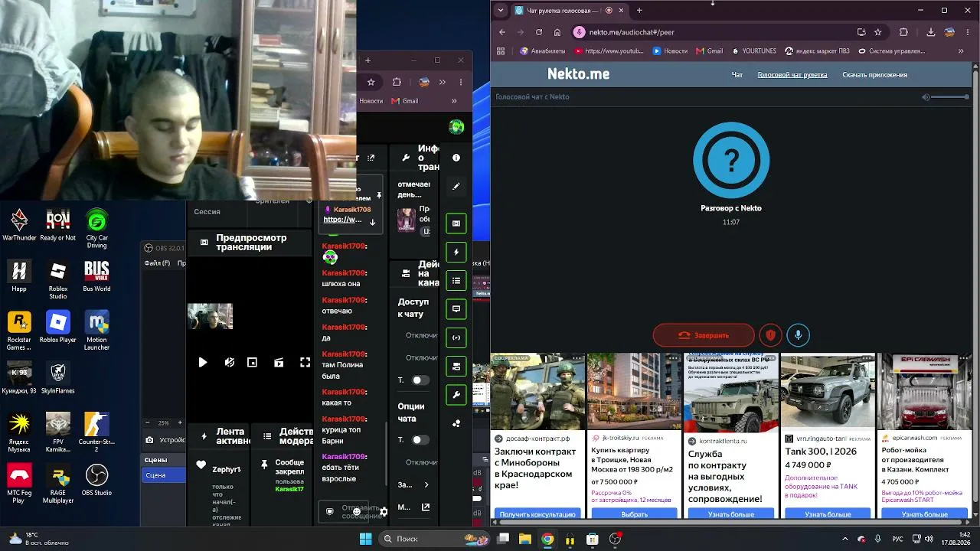Enter fullscreen on stream preview
Screen dimensions: 980x551
point(305,363)
